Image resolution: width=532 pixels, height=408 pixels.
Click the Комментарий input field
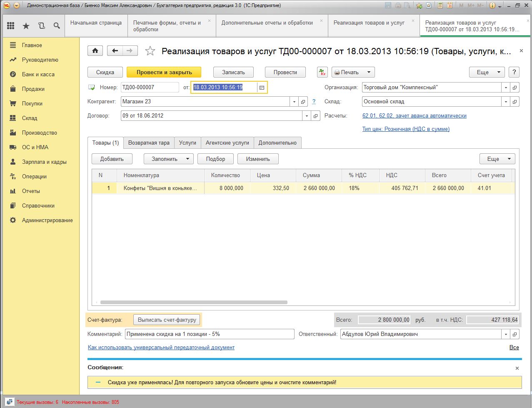pyautogui.click(x=210, y=334)
